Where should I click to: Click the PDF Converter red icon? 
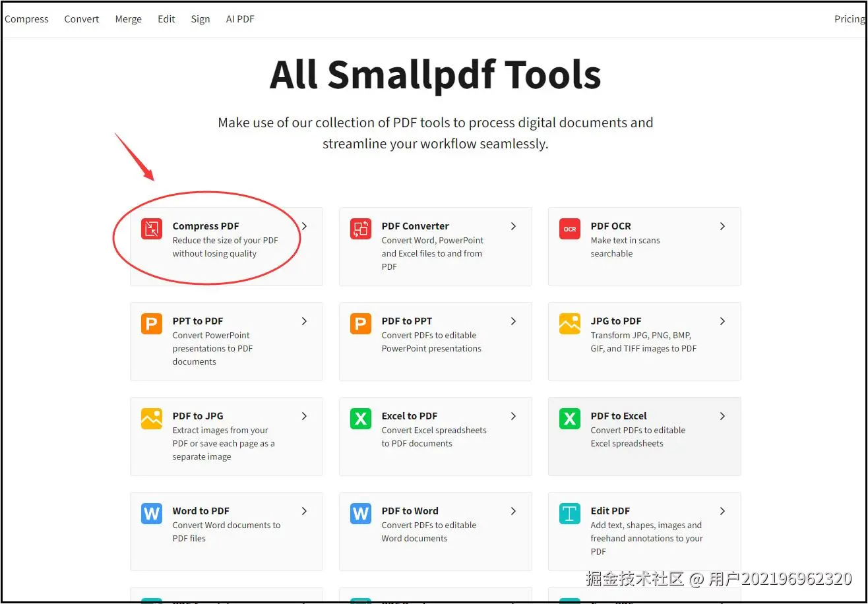[361, 229]
